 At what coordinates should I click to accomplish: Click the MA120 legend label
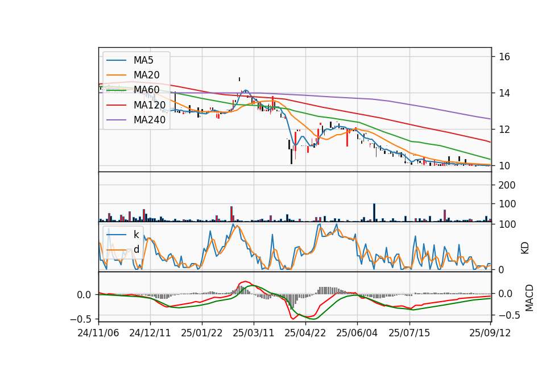coord(150,105)
